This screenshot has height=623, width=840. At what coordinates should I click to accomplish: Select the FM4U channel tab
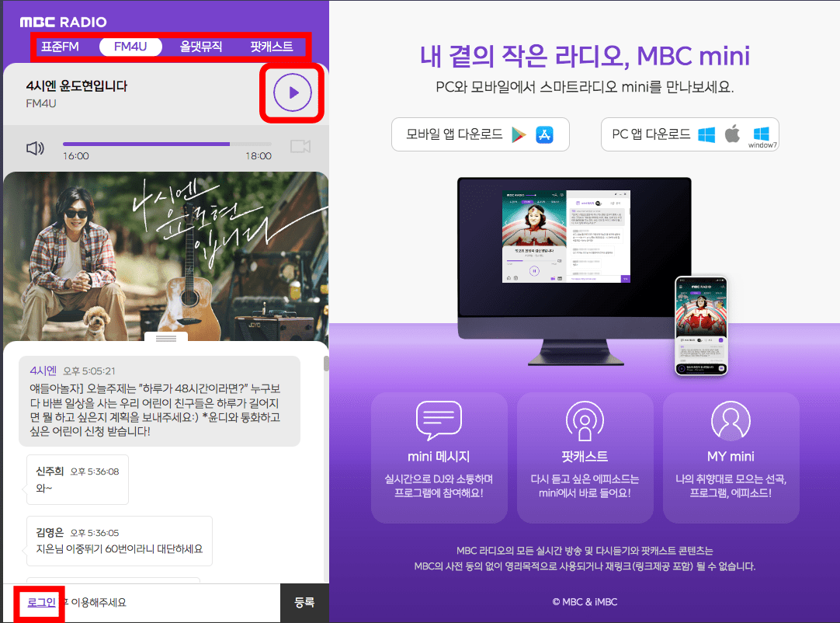[130, 47]
